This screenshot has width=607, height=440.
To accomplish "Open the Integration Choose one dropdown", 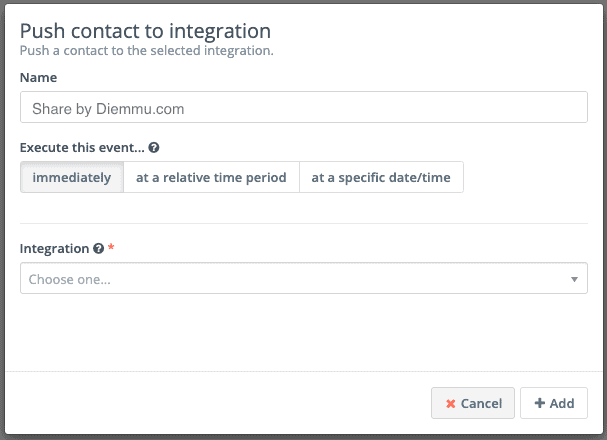I will click(303, 279).
